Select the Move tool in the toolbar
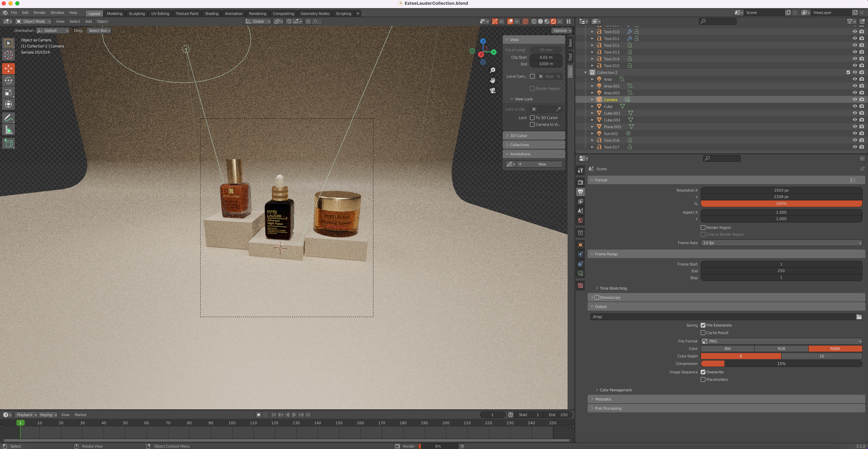 [x=8, y=68]
